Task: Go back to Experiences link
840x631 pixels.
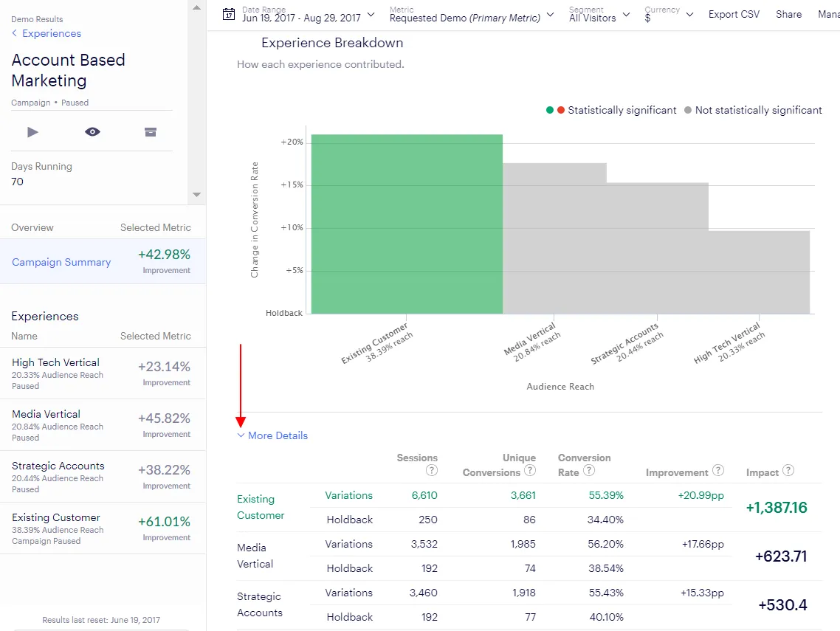Action: pos(52,33)
